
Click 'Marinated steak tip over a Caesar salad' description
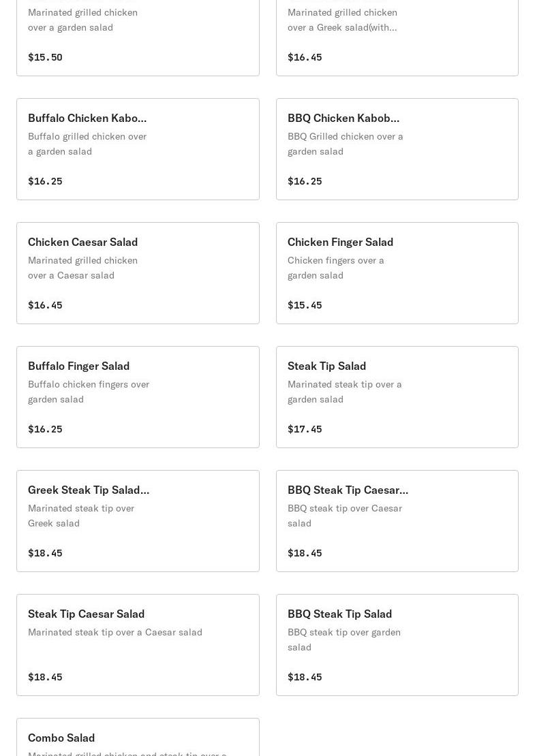point(115,632)
